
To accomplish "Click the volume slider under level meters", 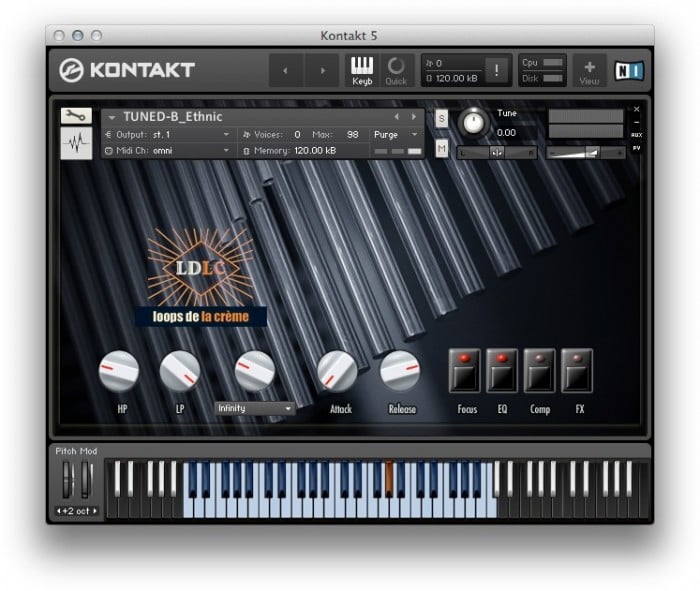I will point(586,153).
